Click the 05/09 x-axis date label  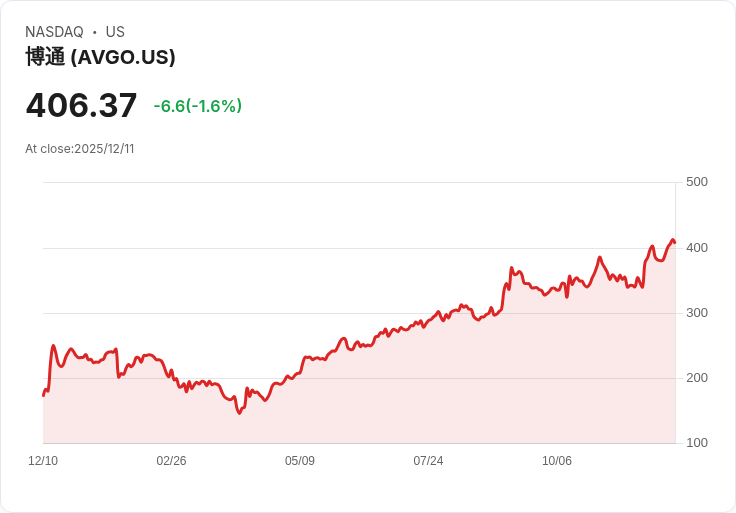(300, 461)
